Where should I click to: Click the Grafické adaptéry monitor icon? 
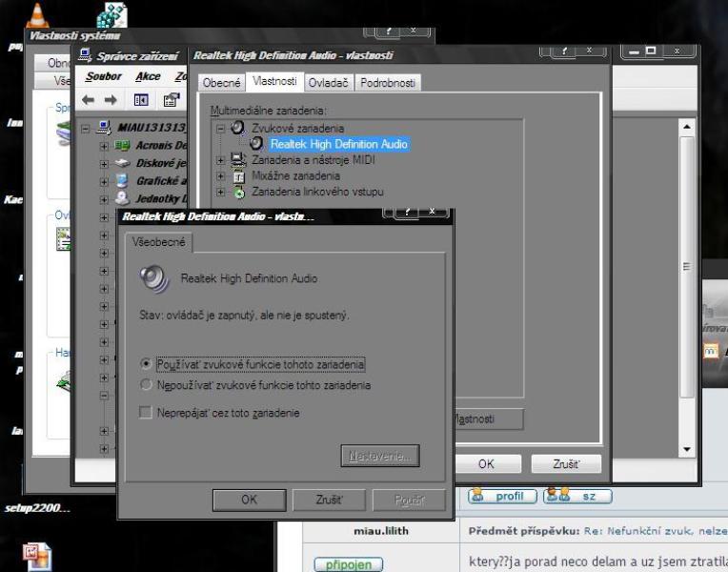122,181
